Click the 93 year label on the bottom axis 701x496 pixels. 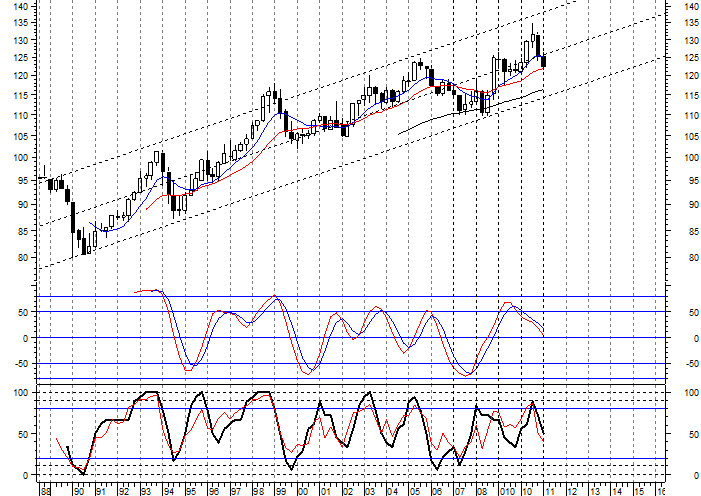click(146, 492)
